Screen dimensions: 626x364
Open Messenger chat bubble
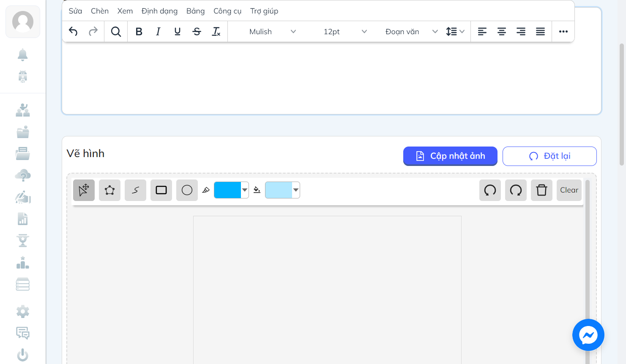(x=588, y=335)
